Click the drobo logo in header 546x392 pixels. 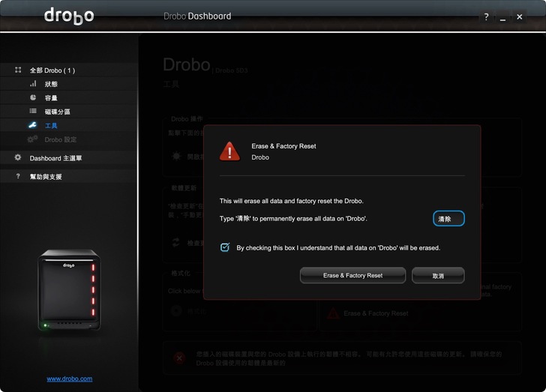(x=69, y=16)
